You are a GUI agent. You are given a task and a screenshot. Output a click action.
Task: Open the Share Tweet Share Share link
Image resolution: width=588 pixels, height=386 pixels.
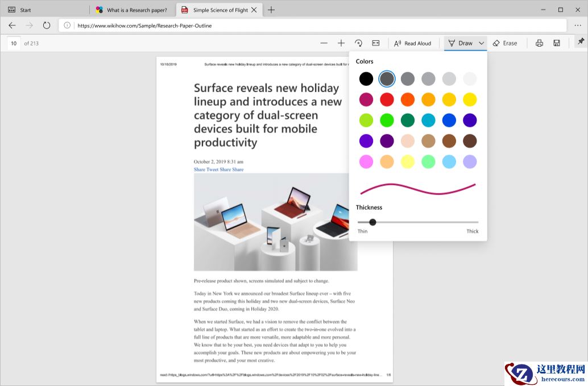tap(218, 169)
